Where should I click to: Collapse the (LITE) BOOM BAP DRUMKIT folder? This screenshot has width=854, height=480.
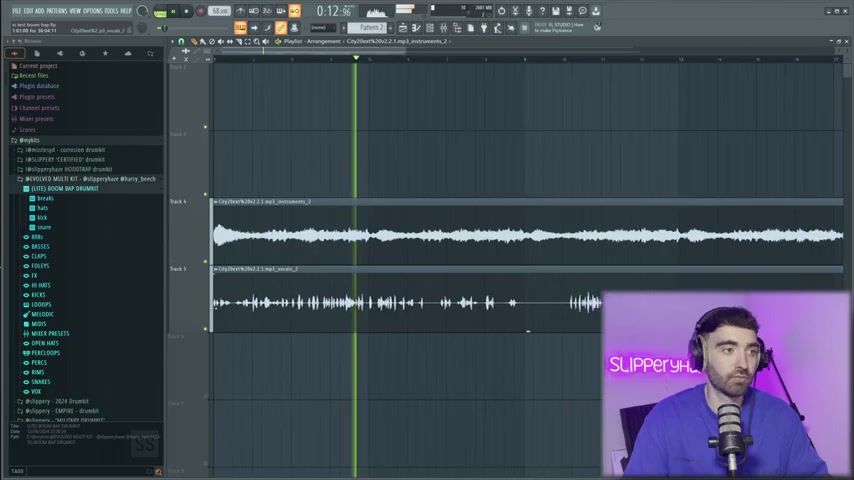(64, 189)
